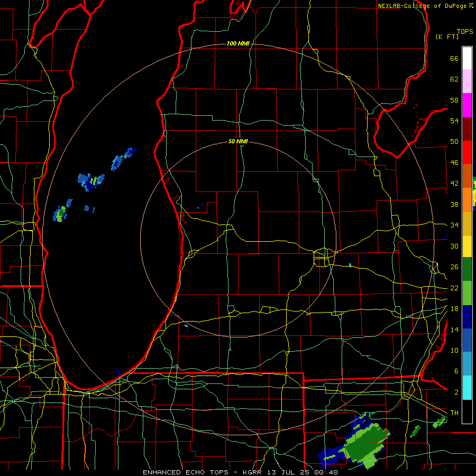Click the [K FT] units label

[x=447, y=36]
